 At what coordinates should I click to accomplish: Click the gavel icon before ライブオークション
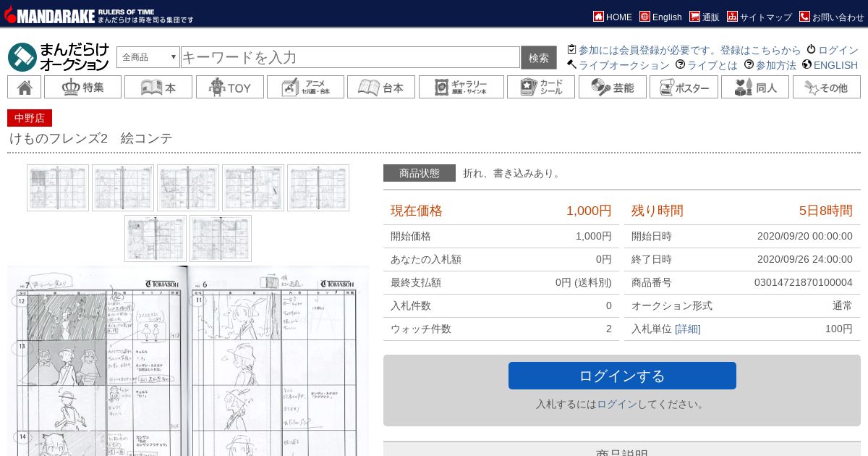(572, 64)
